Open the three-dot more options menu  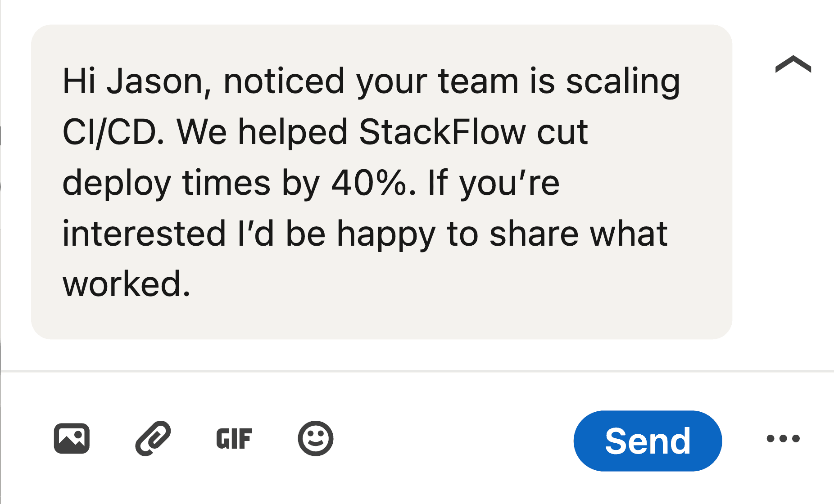click(x=783, y=438)
